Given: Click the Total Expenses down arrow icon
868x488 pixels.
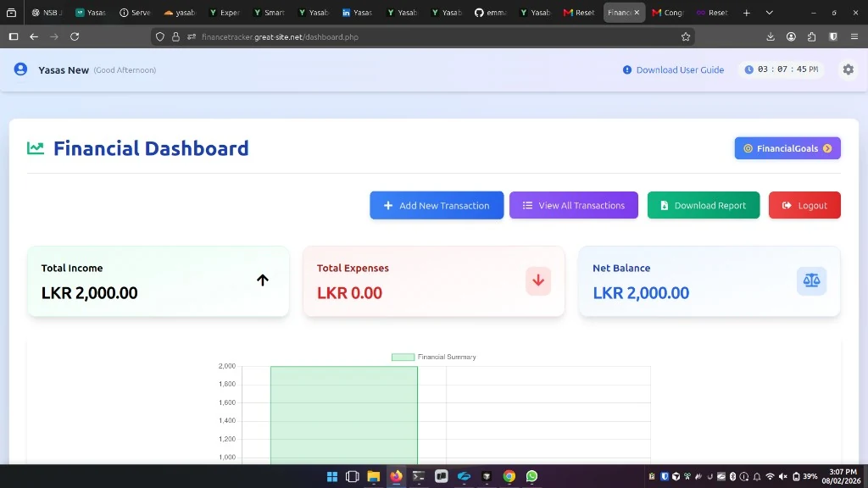Looking at the screenshot, I should coord(538,281).
